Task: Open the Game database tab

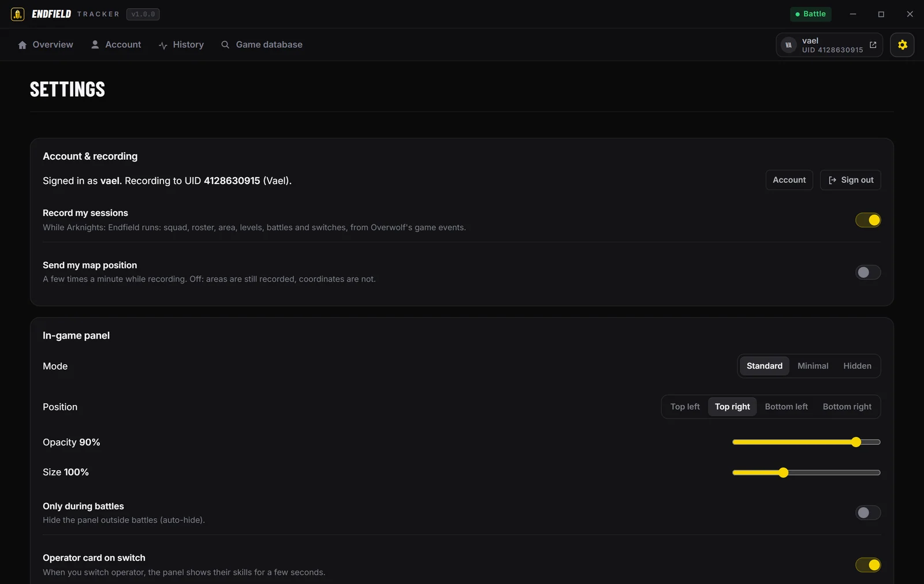Action: (262, 44)
